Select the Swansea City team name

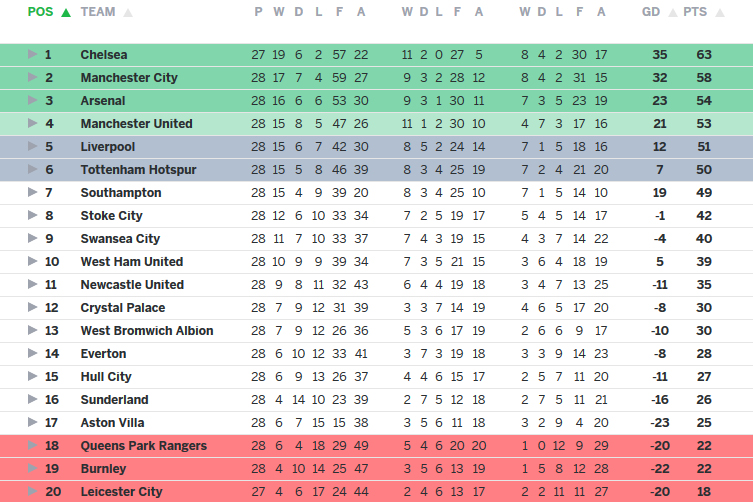(x=120, y=238)
